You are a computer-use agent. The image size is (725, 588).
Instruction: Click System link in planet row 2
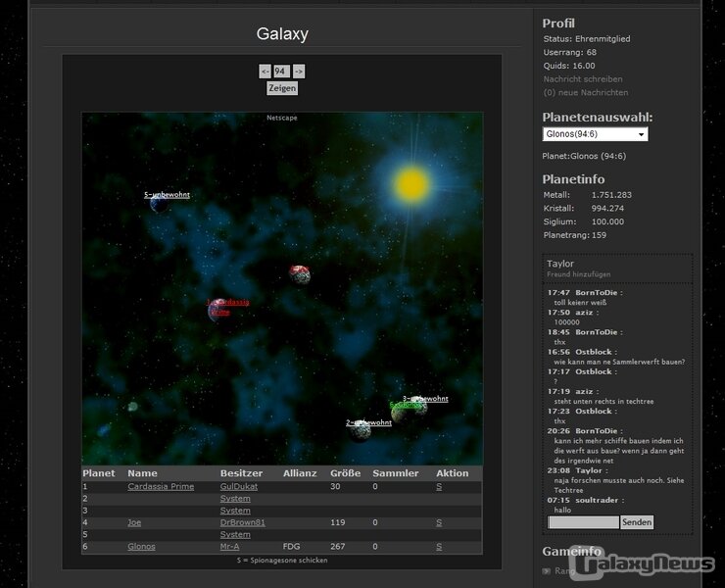click(235, 498)
